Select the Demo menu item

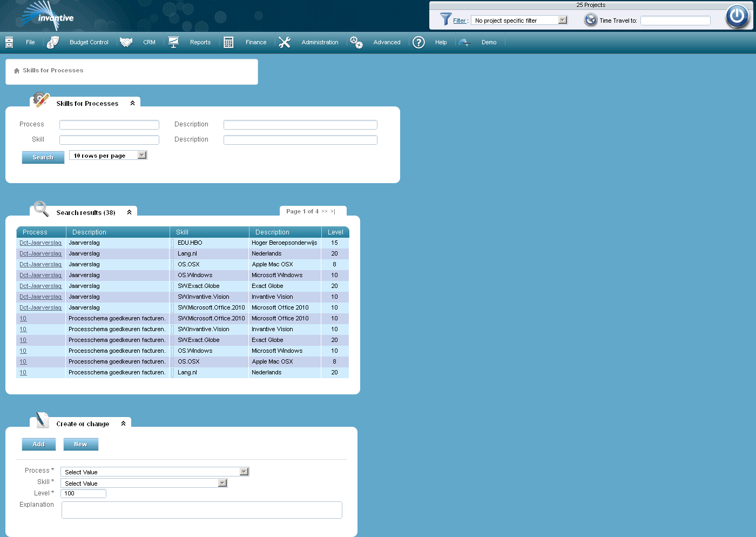[x=489, y=42]
